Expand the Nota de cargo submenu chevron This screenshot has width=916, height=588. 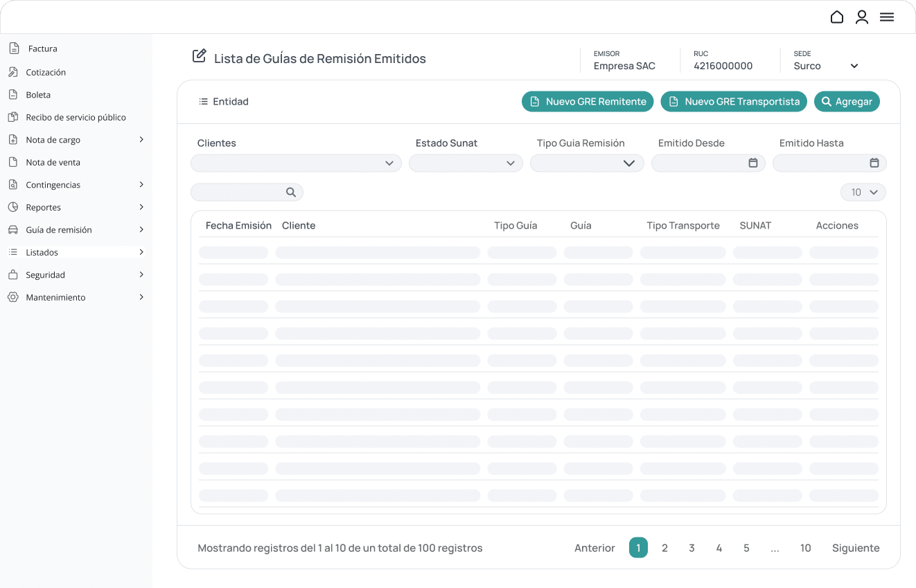[x=141, y=140]
